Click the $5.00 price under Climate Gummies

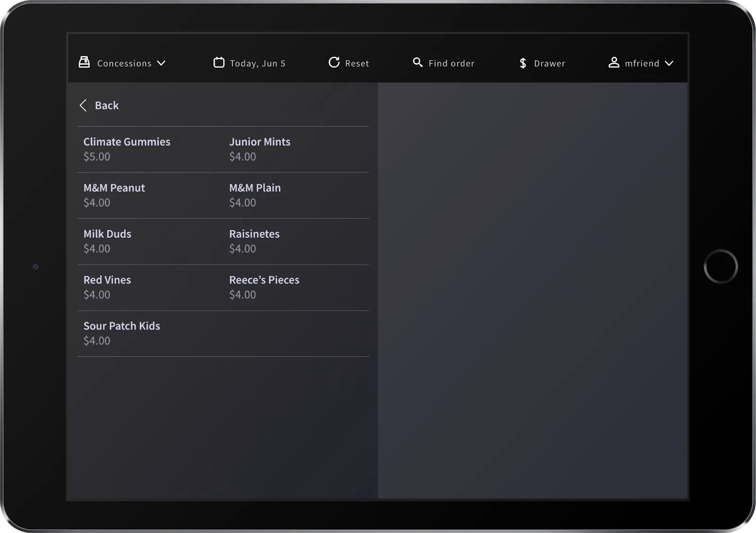coord(97,157)
